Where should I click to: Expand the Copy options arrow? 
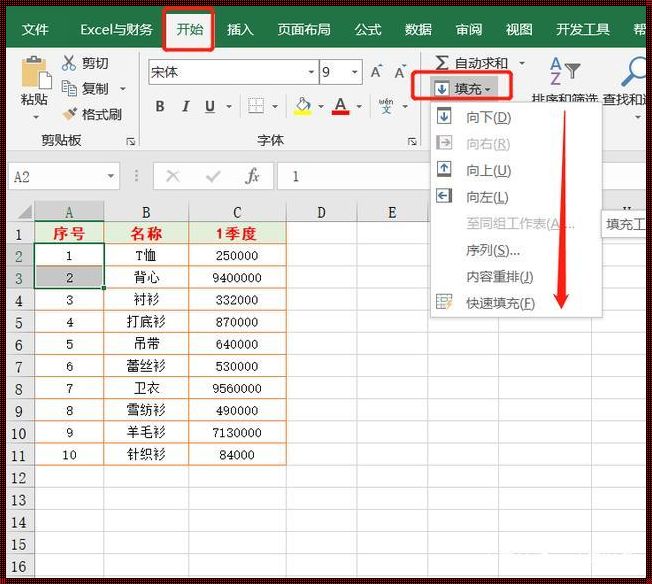[123, 89]
